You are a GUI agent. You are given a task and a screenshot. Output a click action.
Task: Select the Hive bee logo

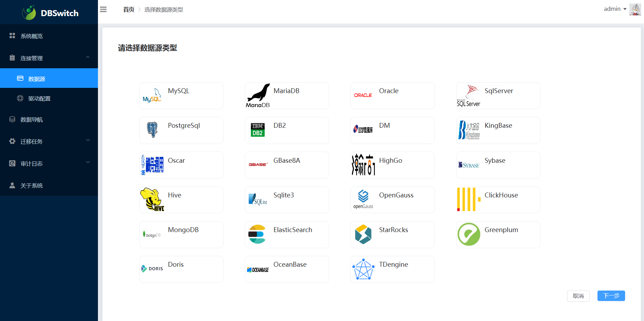pos(152,200)
